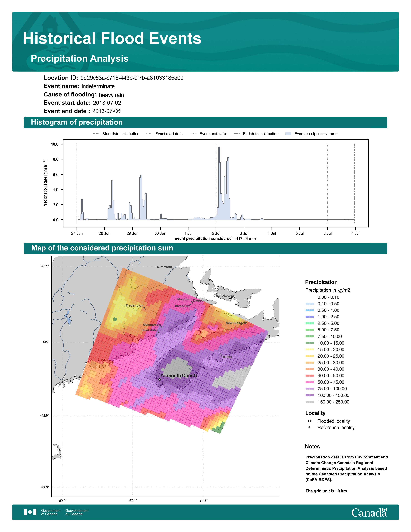Click the 50.00 - 75.00 pink legend swatch
This screenshot has width=411, height=532.
click(x=309, y=382)
